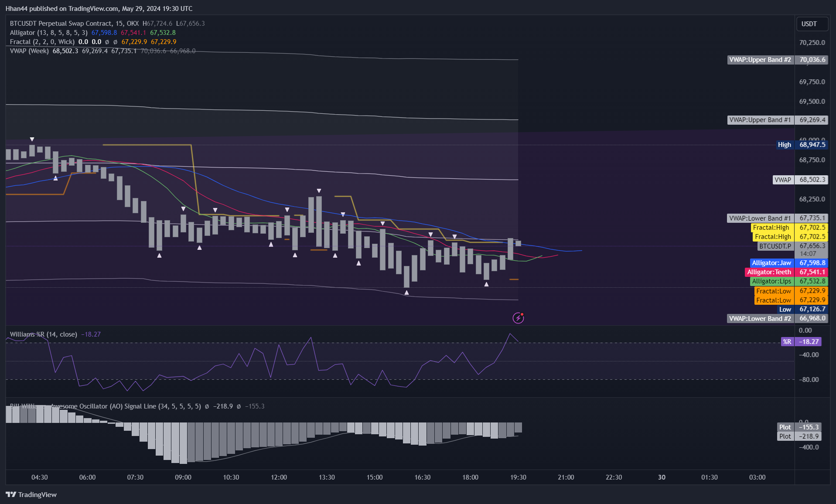836x504 pixels.
Task: Click the Plot label next to -218.9
Action: click(785, 436)
